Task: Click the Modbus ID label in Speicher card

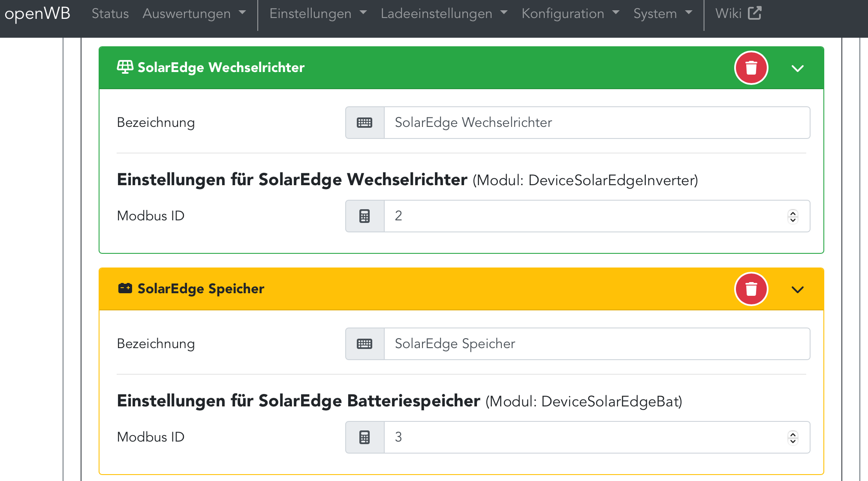Action: point(151,437)
